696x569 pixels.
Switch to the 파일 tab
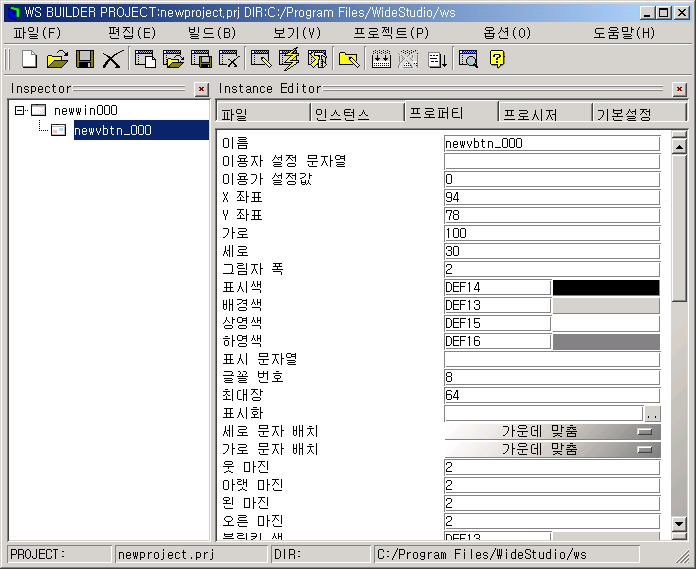click(x=263, y=113)
